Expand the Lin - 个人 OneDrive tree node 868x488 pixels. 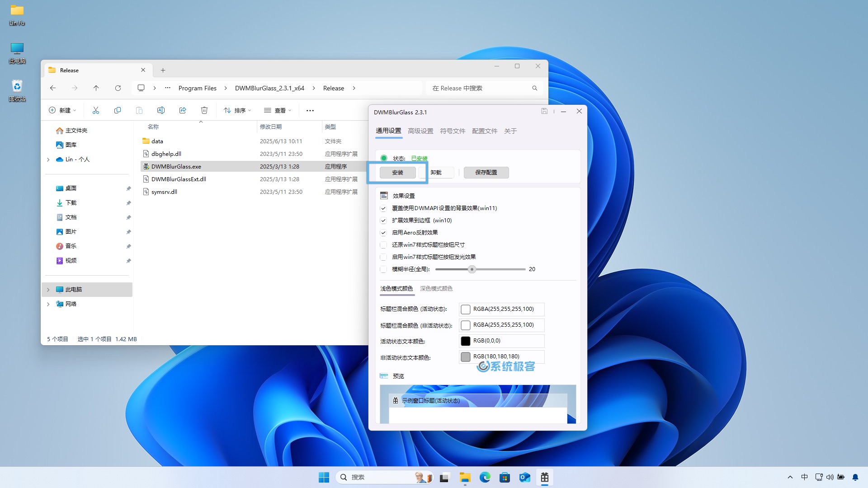(x=48, y=160)
